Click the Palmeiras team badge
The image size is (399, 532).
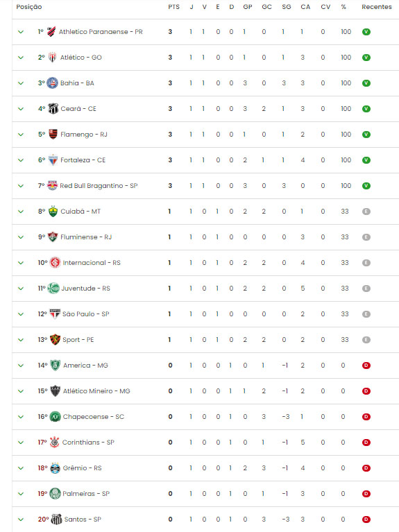click(x=55, y=494)
